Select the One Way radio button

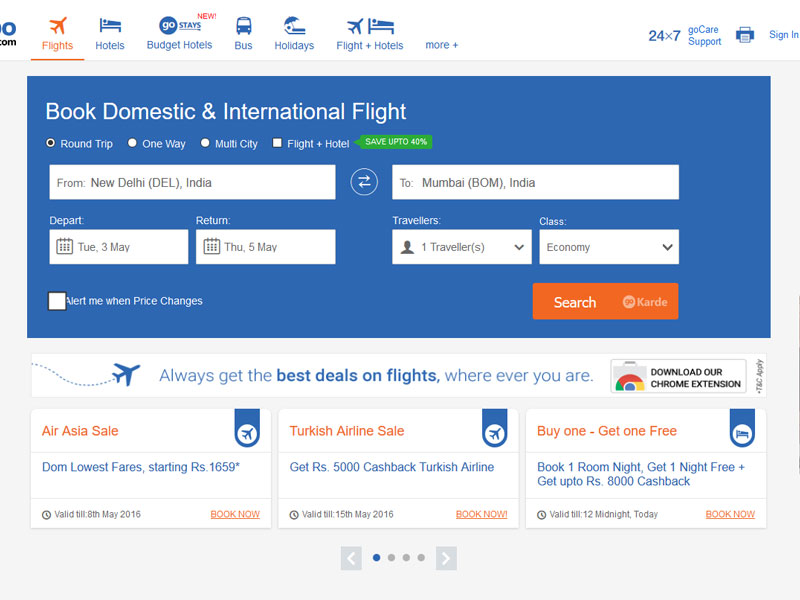point(133,143)
